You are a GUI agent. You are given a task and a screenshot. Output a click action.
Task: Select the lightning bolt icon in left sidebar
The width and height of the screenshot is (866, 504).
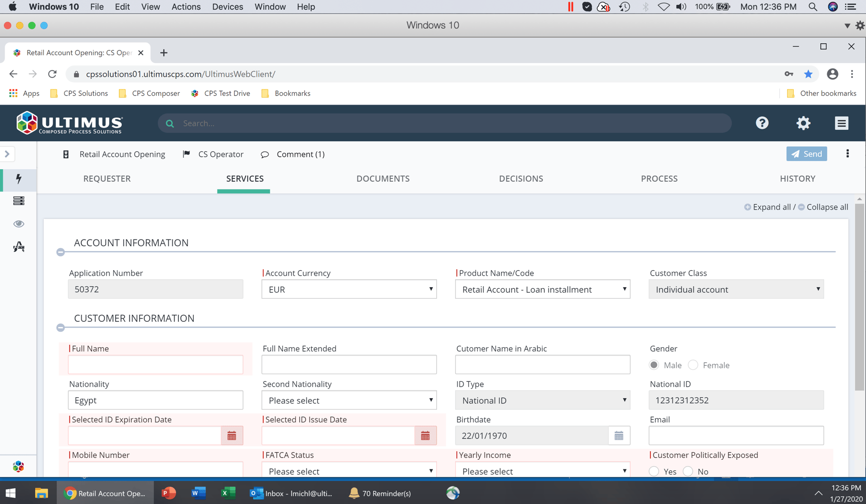click(x=18, y=179)
